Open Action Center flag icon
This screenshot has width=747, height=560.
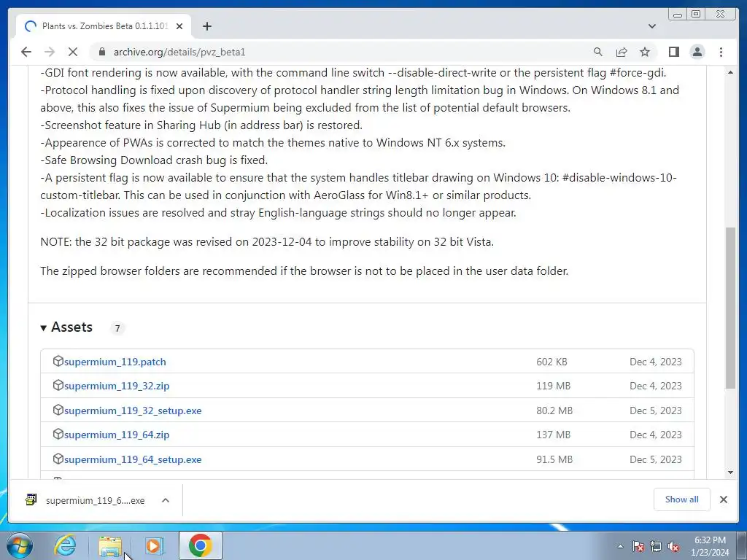coord(638,546)
